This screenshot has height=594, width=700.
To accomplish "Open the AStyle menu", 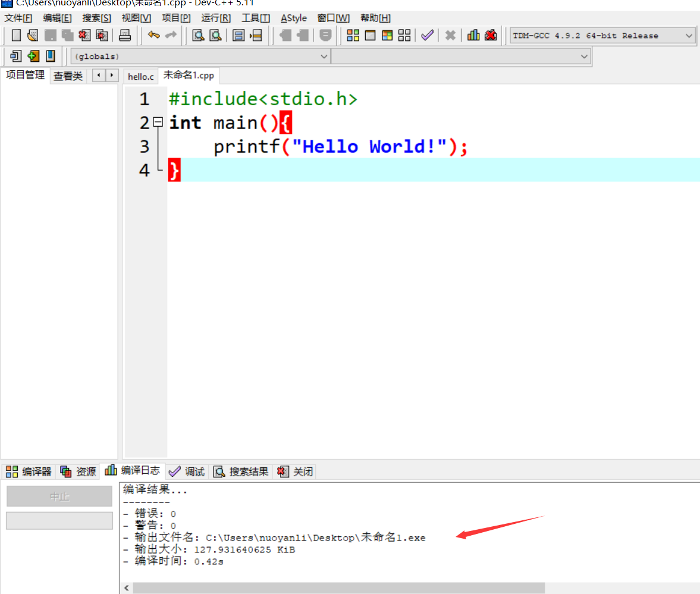I will [x=294, y=18].
